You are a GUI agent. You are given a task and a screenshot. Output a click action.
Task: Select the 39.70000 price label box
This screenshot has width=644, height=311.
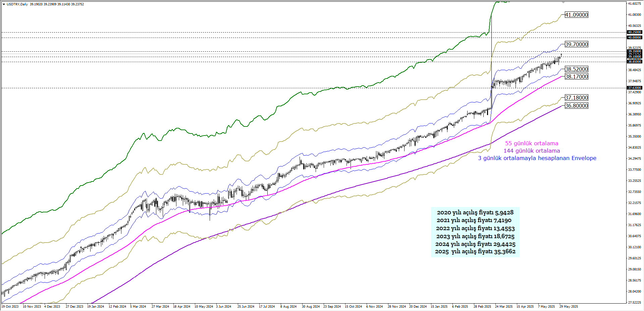(577, 44)
